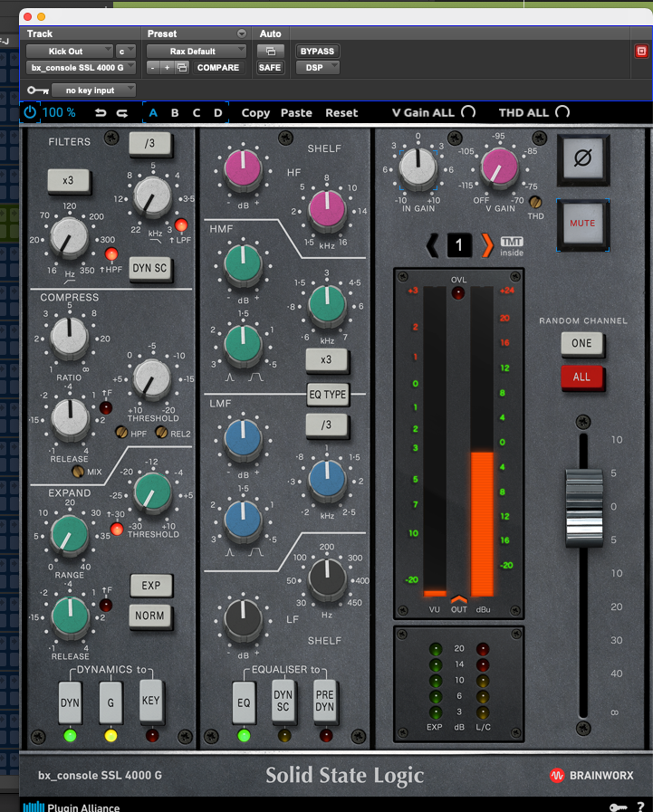Click the compressor HPF screw trim
Image resolution: width=653 pixels, height=812 pixels.
(x=121, y=432)
